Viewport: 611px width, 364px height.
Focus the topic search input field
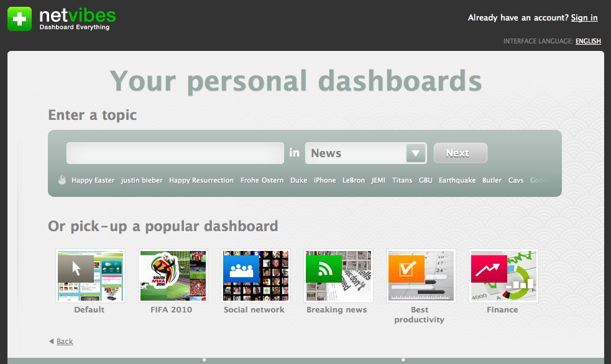pyautogui.click(x=175, y=153)
